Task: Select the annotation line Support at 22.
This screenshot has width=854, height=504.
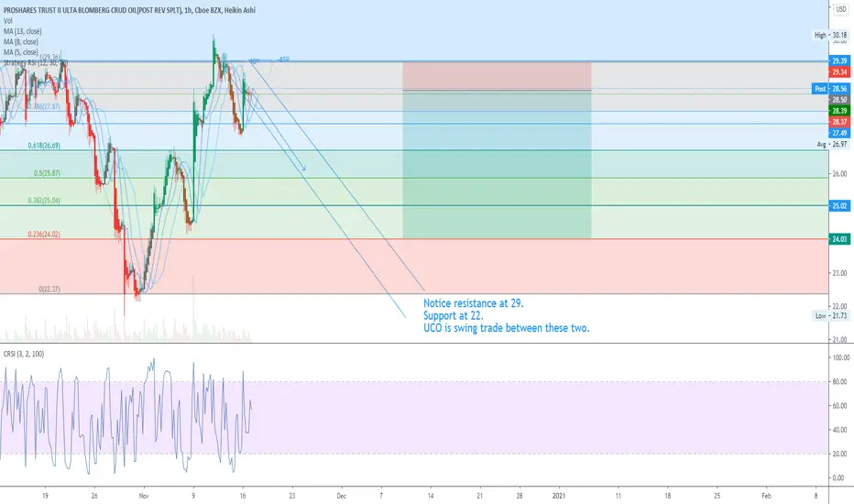Action: point(454,315)
